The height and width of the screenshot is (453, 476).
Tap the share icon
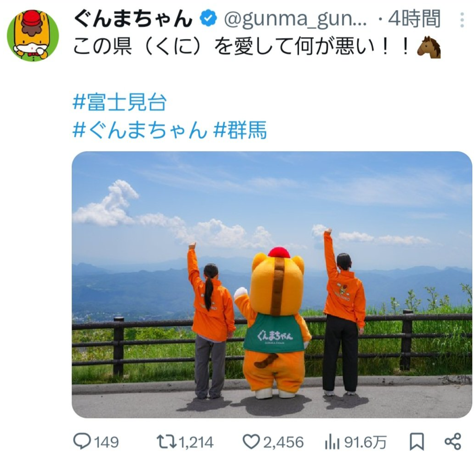click(x=453, y=441)
